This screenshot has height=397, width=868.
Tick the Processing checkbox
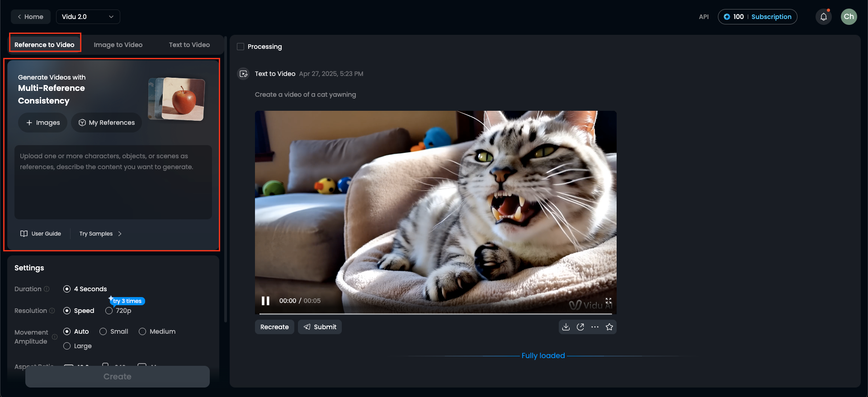click(x=241, y=47)
